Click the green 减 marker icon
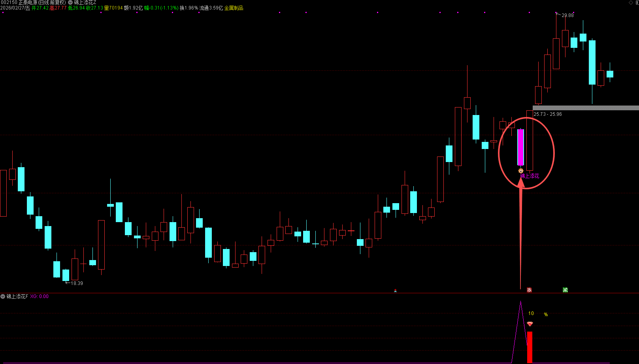639x364 pixels. [x=565, y=290]
